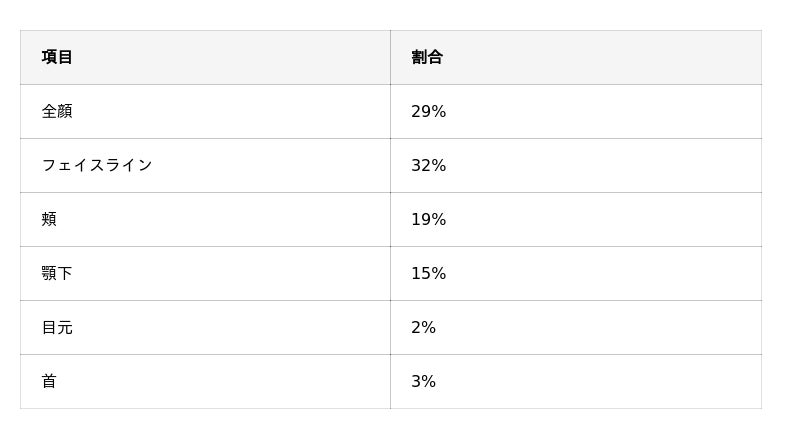This screenshot has height=439, width=800.
Task: Click the 29% value cell
Action: point(428,111)
